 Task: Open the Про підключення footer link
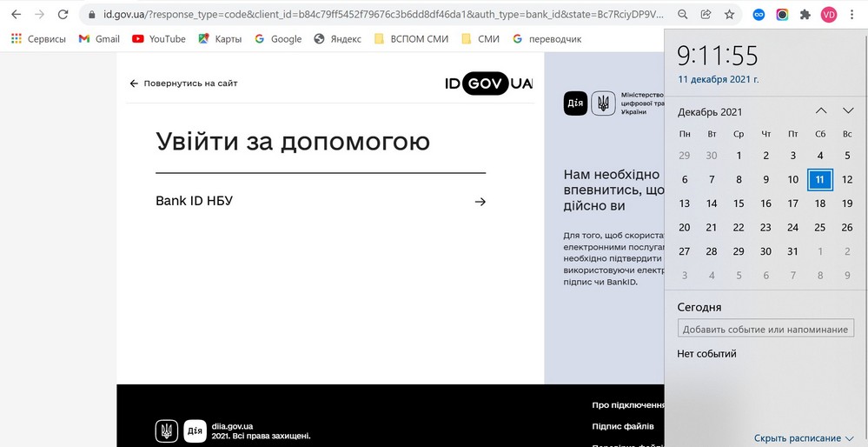[628, 405]
